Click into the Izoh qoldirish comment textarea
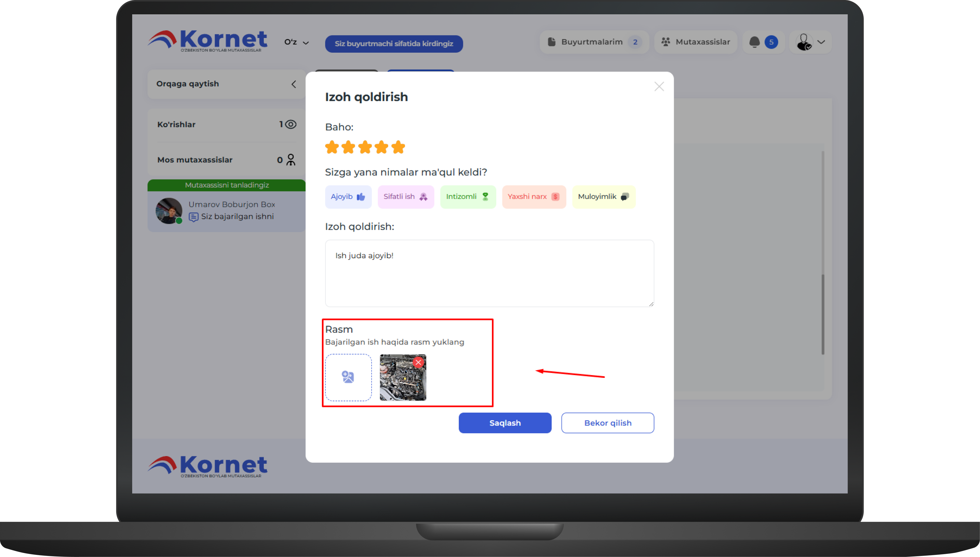 [489, 273]
